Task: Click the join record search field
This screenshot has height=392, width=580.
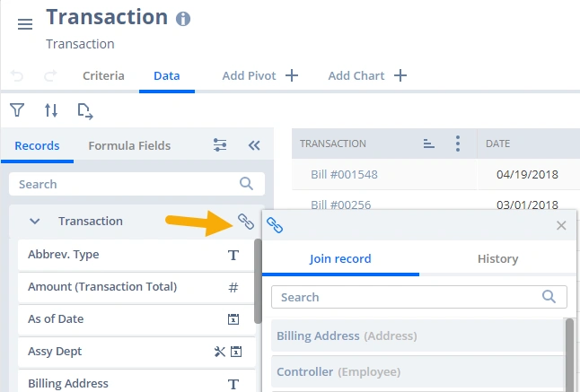Action: [x=409, y=297]
